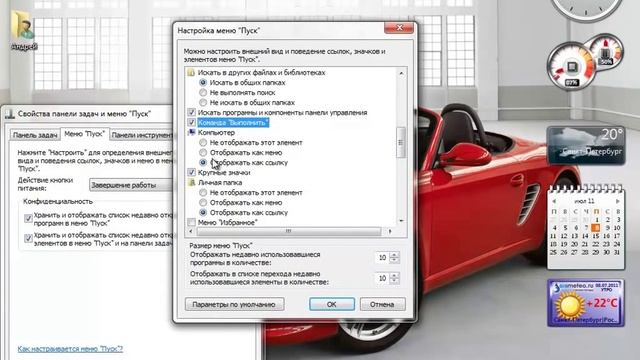Open the +22°C gismeteo weather gadget

pyautogui.click(x=586, y=302)
